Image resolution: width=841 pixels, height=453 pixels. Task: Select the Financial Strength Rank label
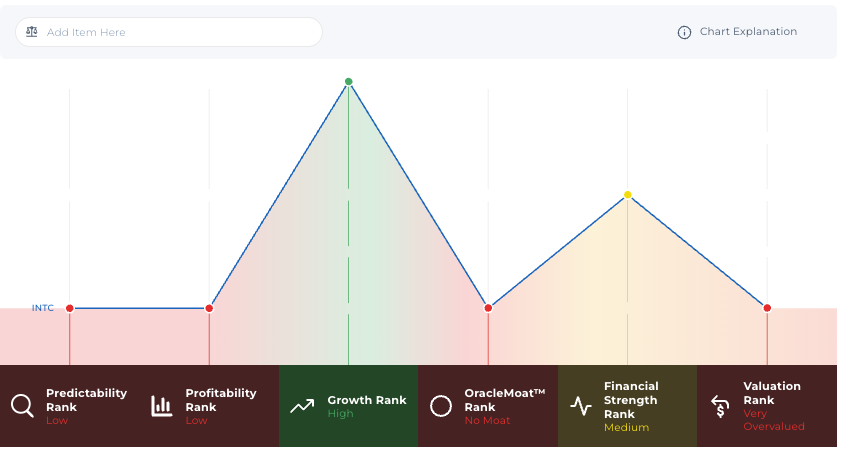point(631,400)
